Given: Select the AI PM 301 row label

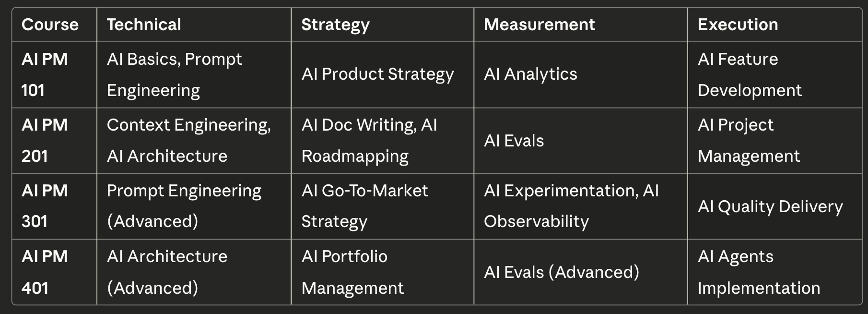Looking at the screenshot, I should click(x=45, y=206).
